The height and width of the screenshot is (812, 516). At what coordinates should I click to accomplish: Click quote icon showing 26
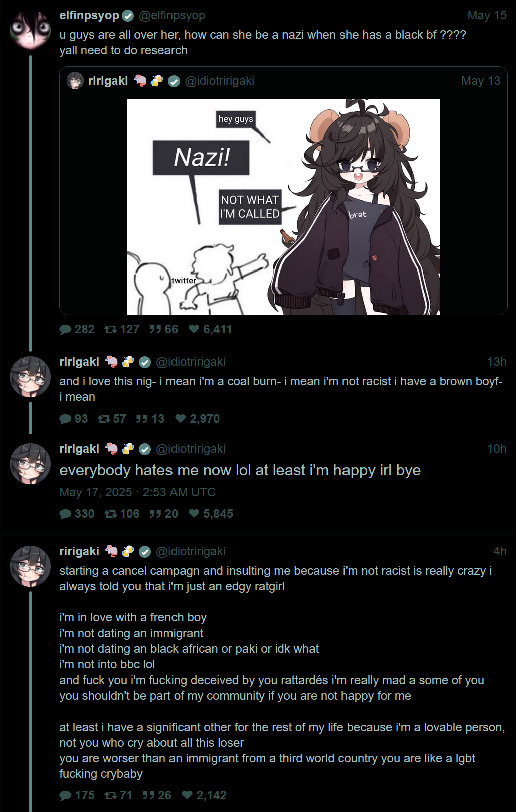tap(148, 795)
